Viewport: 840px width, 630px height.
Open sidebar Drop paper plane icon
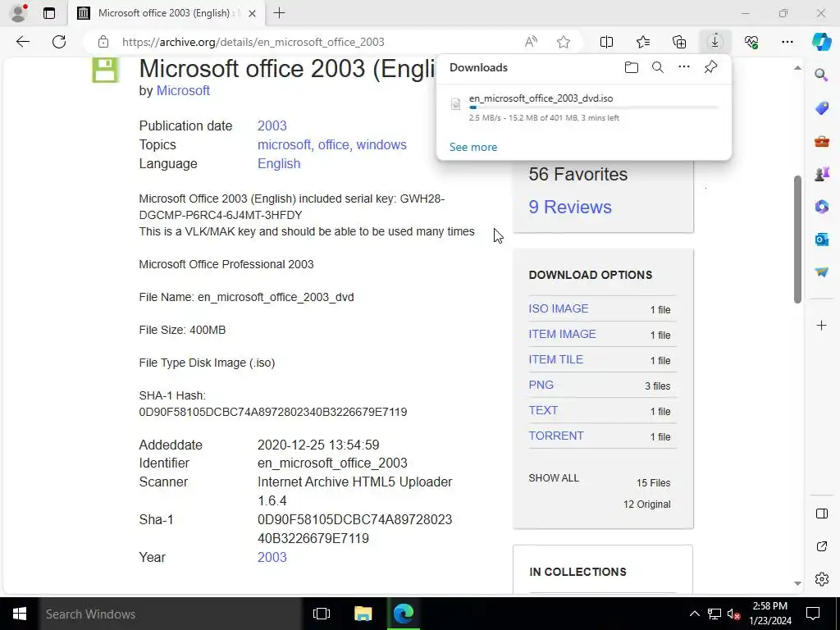click(821, 272)
